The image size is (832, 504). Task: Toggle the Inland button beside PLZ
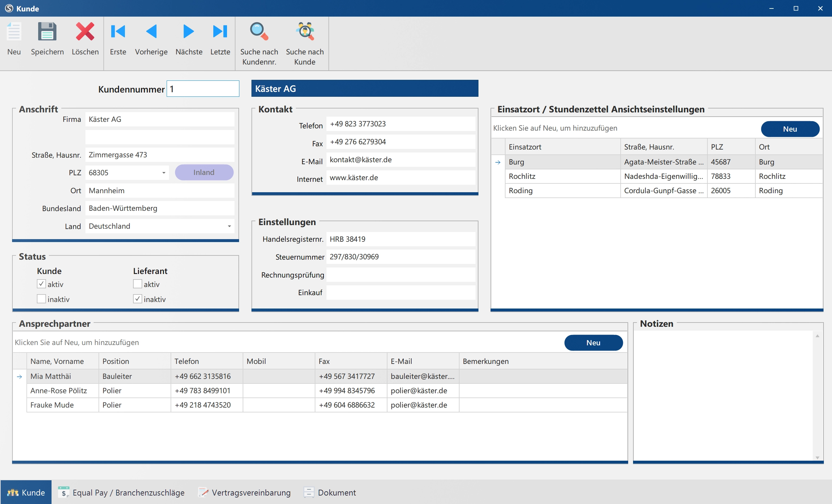(x=204, y=172)
